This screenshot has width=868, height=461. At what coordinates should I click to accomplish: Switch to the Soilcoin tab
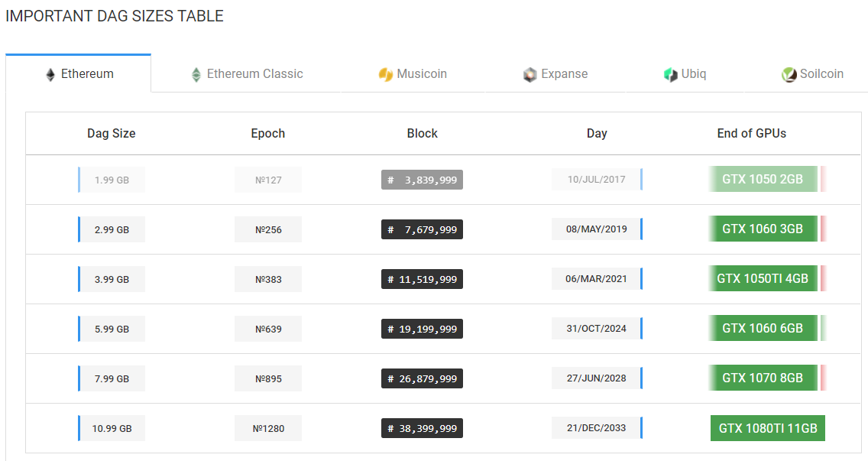pyautogui.click(x=812, y=73)
